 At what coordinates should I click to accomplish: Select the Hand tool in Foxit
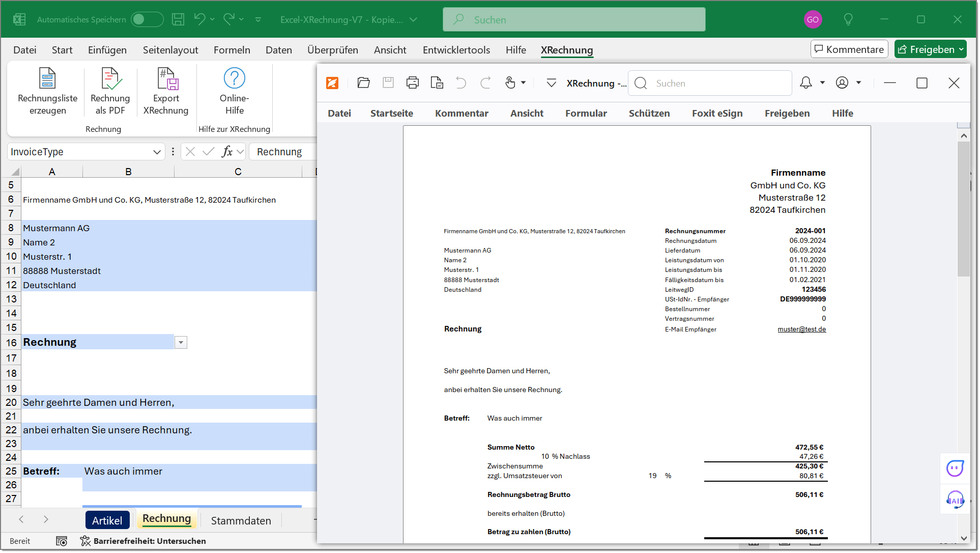point(510,82)
